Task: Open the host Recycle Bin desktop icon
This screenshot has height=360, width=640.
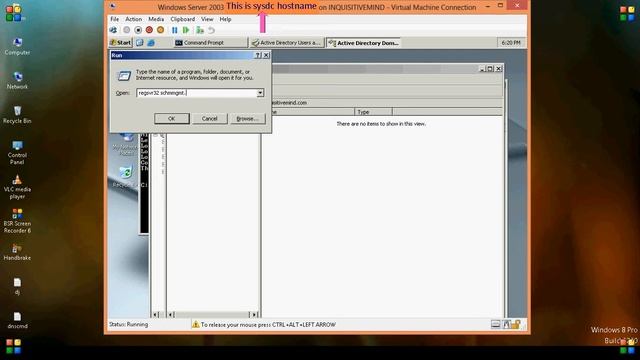Action: [17, 115]
